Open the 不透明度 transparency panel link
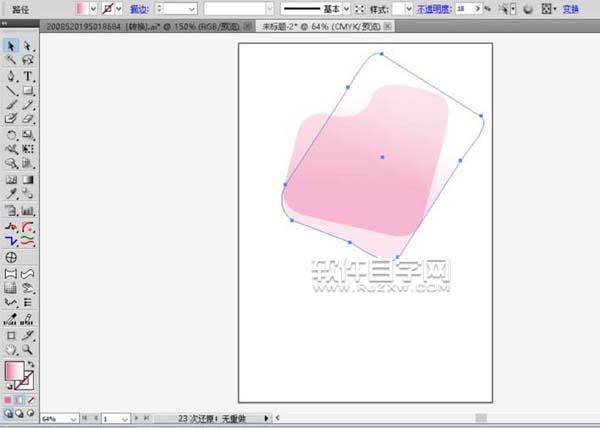 (x=434, y=9)
